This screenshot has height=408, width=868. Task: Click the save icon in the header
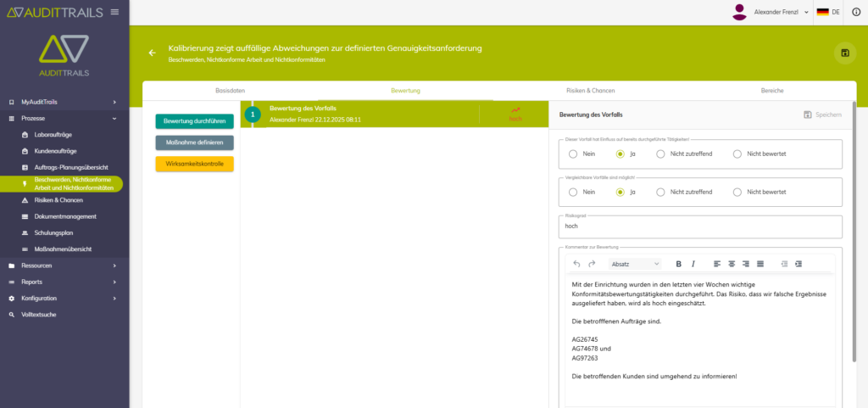click(x=845, y=53)
